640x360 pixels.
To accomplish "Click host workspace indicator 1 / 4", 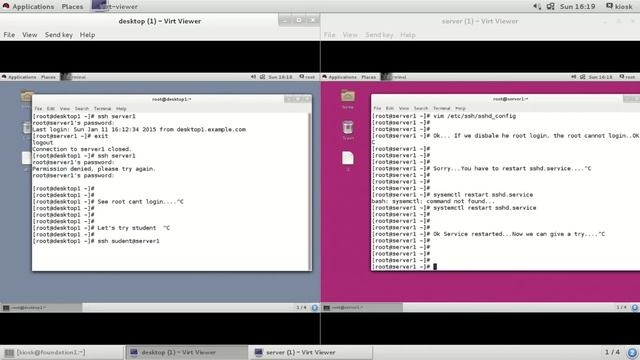I will click(612, 352).
